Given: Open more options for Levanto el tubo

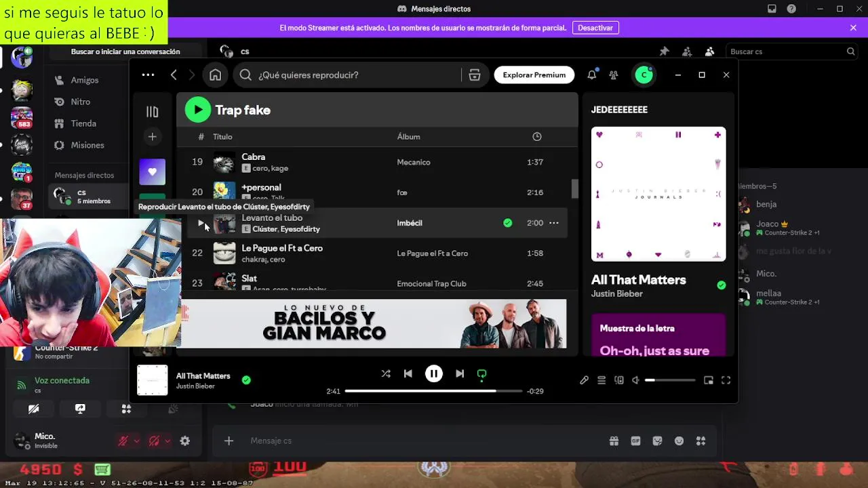Looking at the screenshot, I should (553, 223).
